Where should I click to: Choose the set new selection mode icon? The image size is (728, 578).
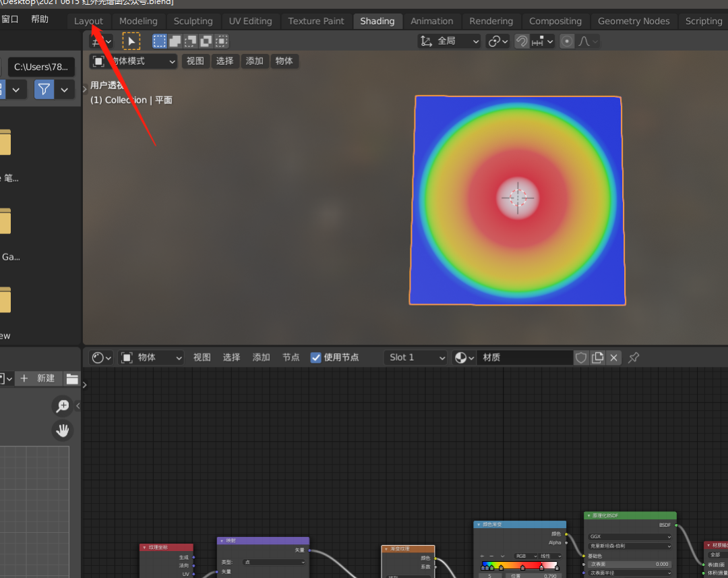(x=159, y=41)
